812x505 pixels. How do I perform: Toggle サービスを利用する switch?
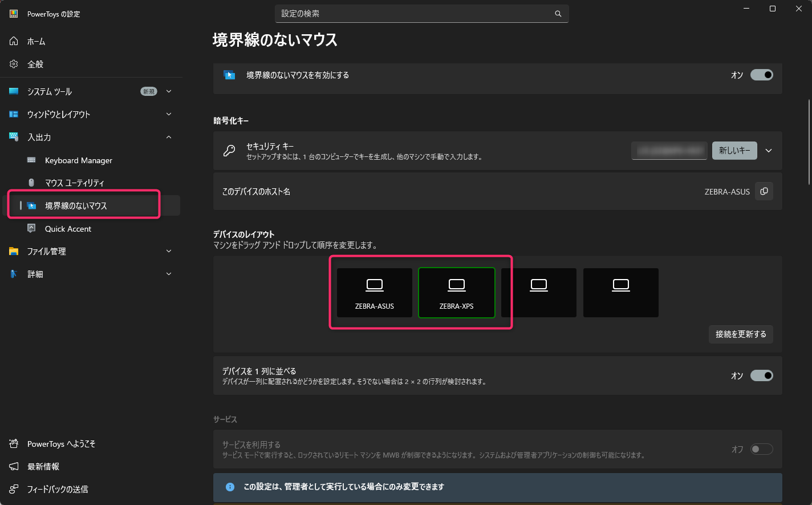tap(761, 449)
